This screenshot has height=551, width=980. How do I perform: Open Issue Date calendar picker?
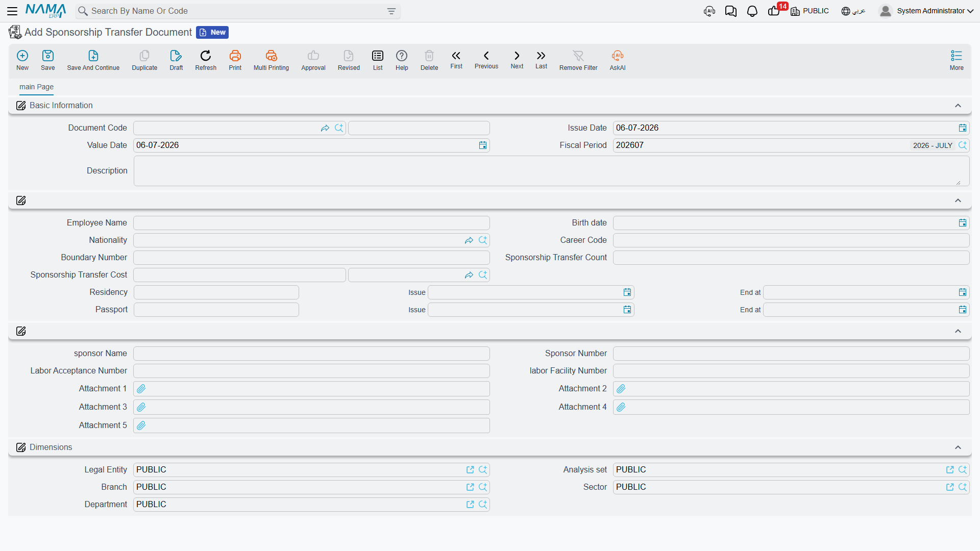click(963, 128)
